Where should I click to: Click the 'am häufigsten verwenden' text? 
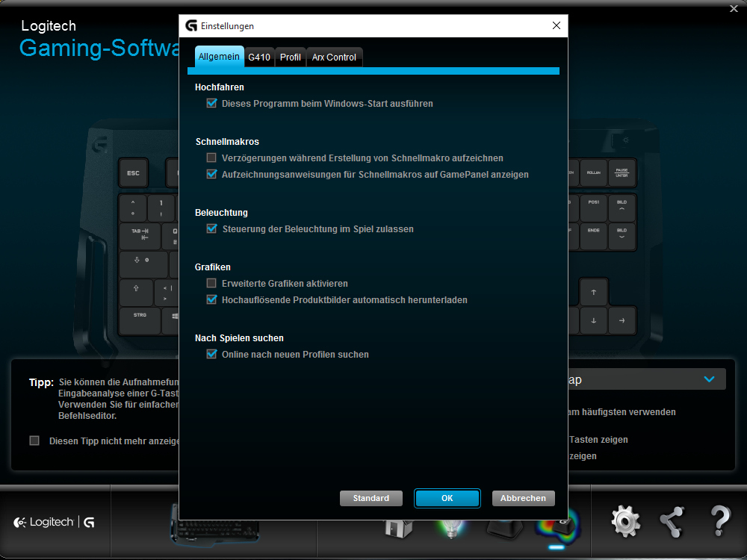click(622, 412)
